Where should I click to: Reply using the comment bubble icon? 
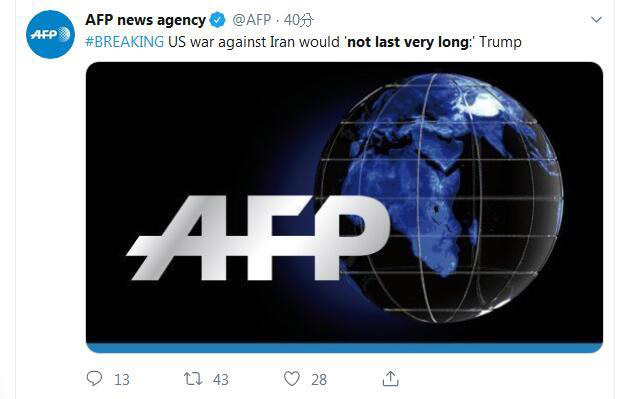(95, 379)
